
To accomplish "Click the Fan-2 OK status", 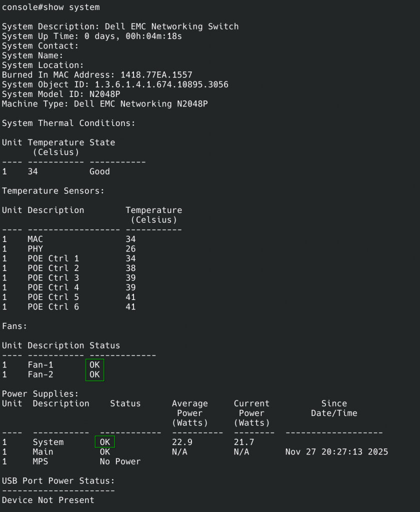I will [94, 374].
